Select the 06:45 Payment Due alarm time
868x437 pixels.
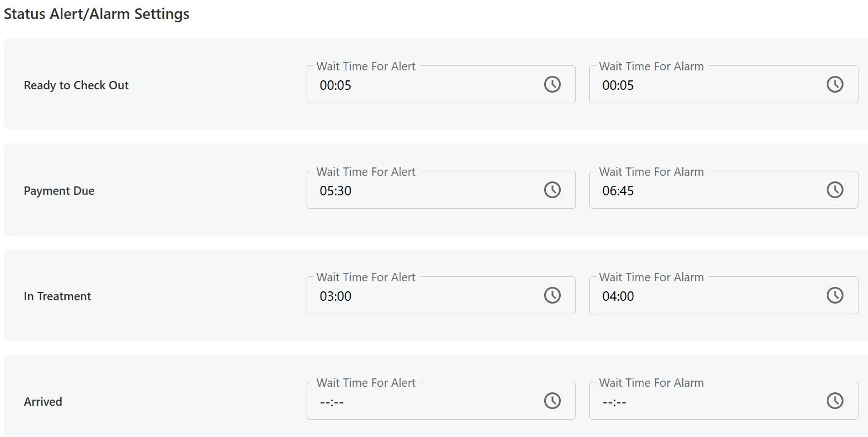618,191
